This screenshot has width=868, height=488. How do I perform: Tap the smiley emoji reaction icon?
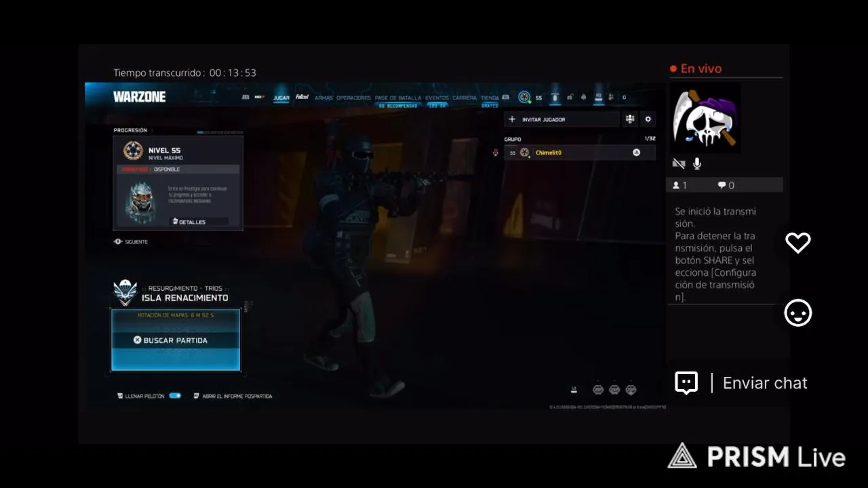[798, 313]
